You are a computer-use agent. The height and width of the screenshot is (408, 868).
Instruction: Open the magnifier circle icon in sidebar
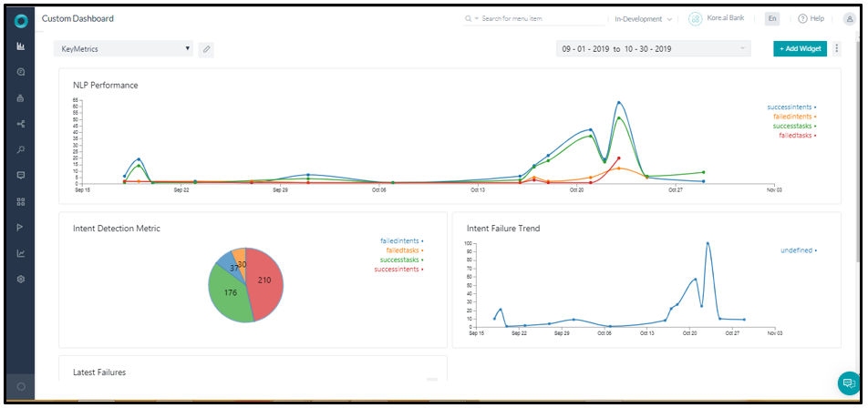pos(21,72)
